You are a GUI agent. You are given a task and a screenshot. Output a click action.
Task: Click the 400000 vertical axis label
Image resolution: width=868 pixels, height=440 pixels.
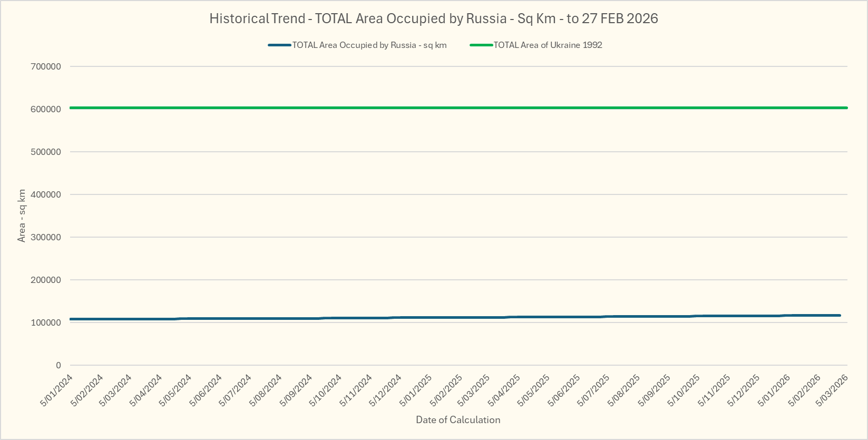pos(46,194)
